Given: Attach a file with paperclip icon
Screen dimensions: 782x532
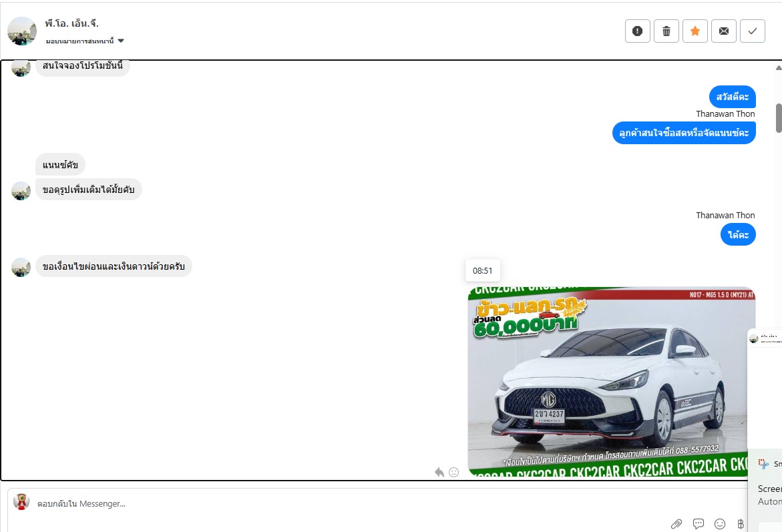Looking at the screenshot, I should point(676,523).
